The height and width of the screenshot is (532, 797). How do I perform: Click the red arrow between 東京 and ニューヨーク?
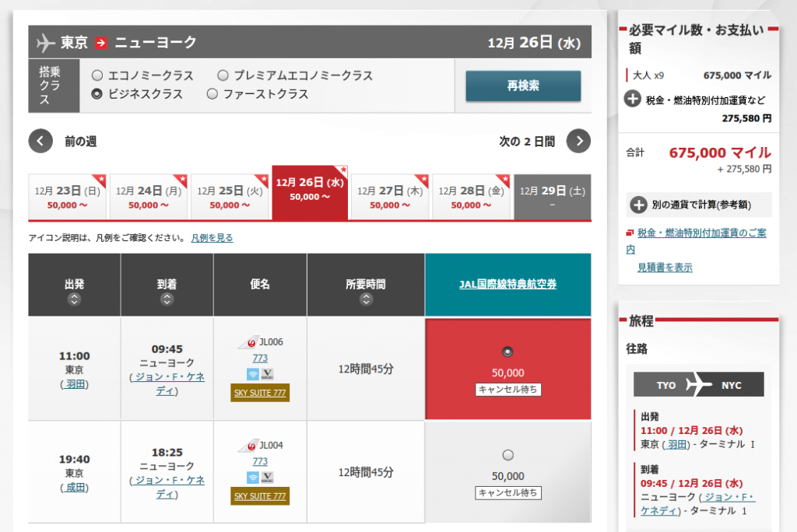pos(101,43)
